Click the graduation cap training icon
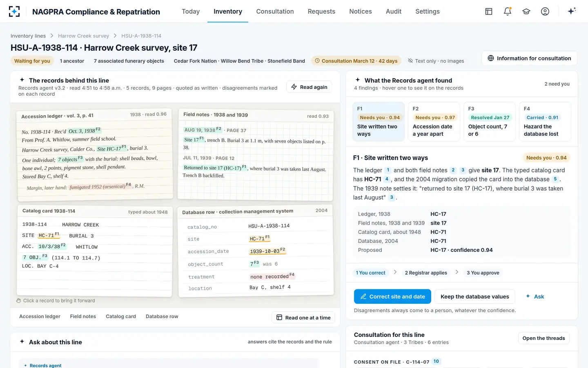Screen dimensions: 588x368 tap(526, 11)
